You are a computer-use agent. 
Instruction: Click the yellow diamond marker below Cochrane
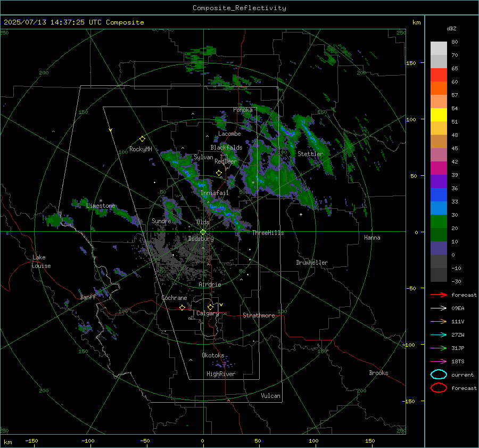(183, 307)
